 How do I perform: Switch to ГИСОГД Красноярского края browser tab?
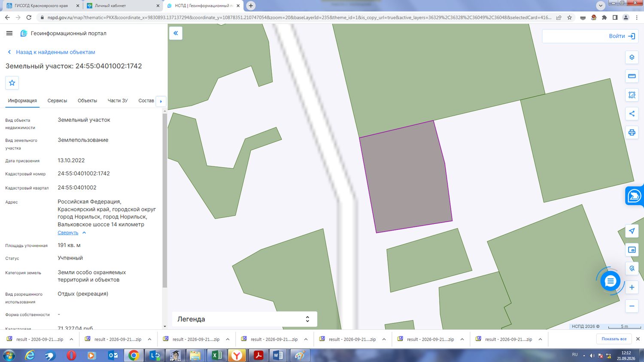pos(42,6)
